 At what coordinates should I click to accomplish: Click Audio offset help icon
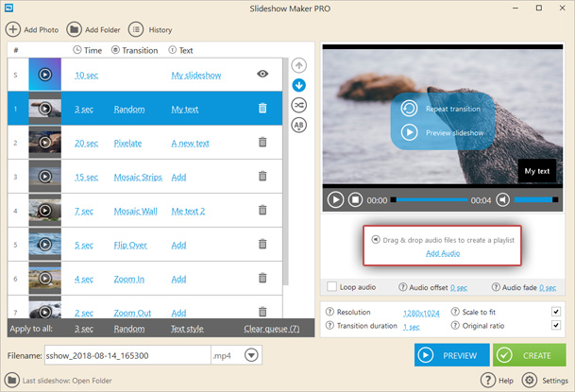click(x=402, y=287)
